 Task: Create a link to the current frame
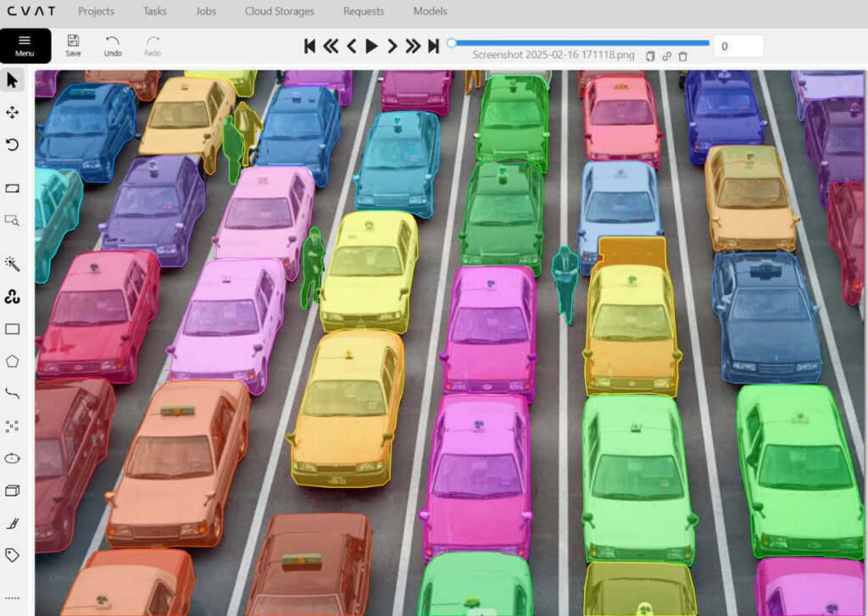point(666,56)
